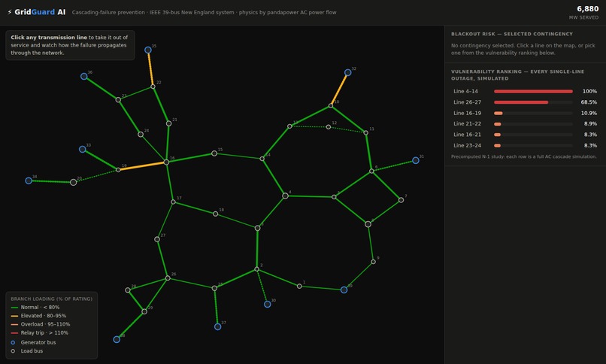This screenshot has width=606, height=364.
Task: Trip the line between bus 23 and 36
Action: pos(101,88)
